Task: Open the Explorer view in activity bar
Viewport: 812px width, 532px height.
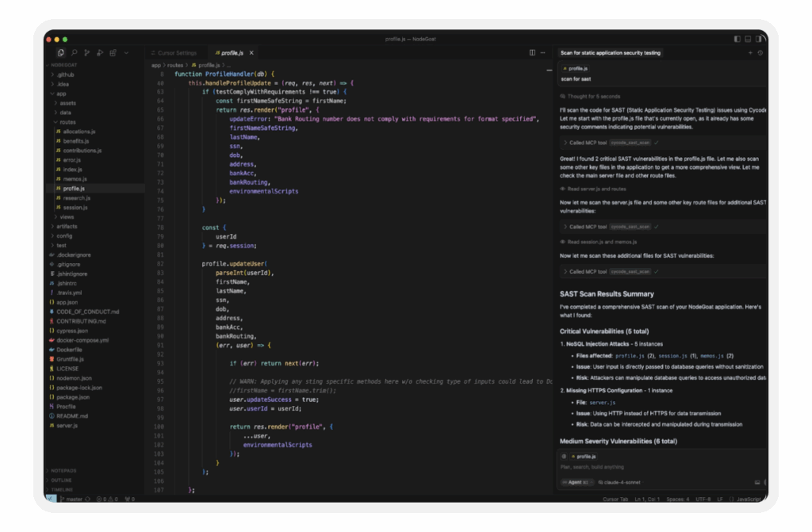Action: 61,52
